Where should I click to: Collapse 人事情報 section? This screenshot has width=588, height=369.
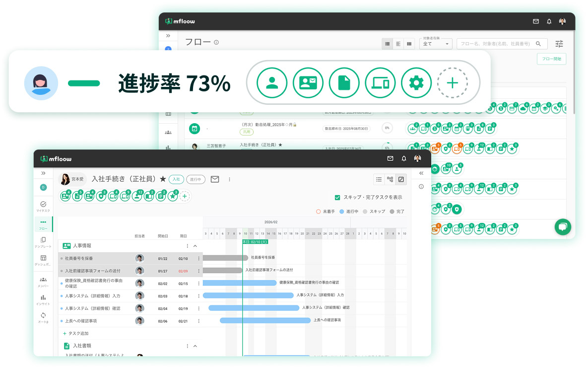pos(195,246)
